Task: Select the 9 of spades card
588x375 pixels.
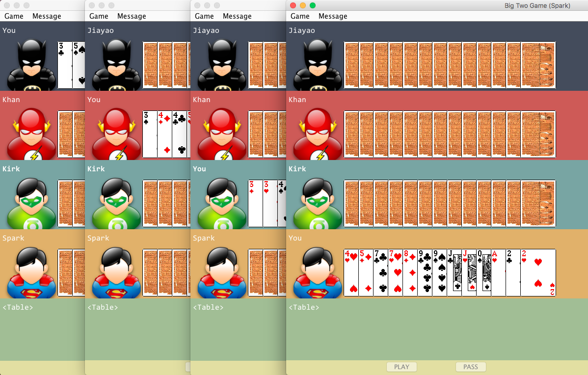Action: tap(439, 272)
